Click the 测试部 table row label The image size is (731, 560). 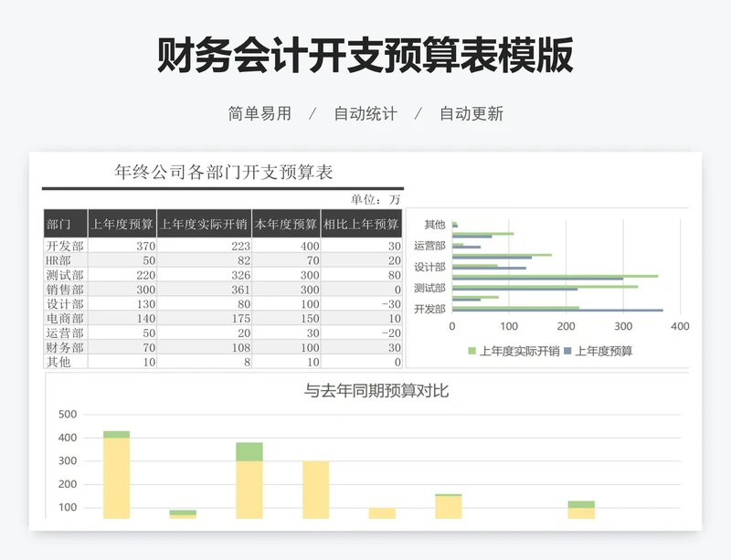(x=65, y=275)
